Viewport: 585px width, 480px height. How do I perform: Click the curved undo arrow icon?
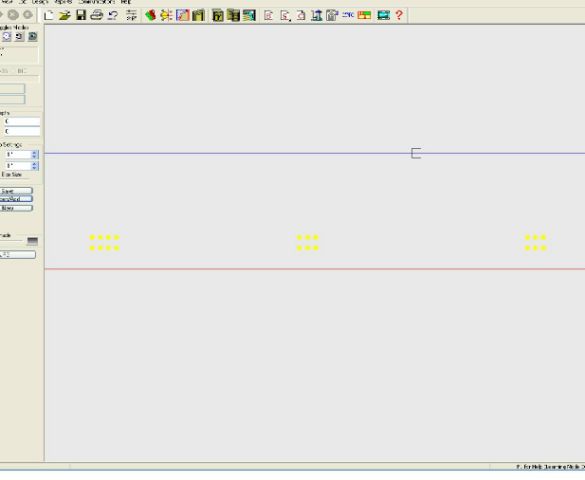(x=113, y=15)
